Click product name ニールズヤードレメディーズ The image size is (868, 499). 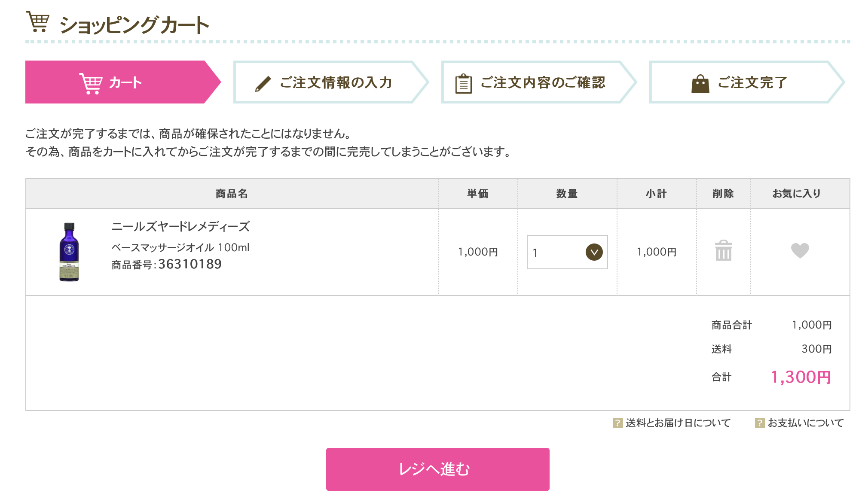pos(180,226)
